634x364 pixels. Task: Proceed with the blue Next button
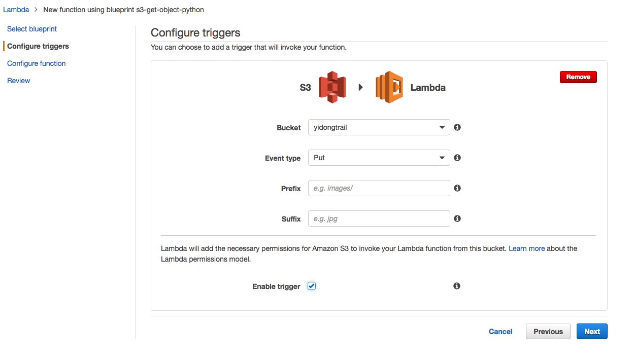[592, 332]
